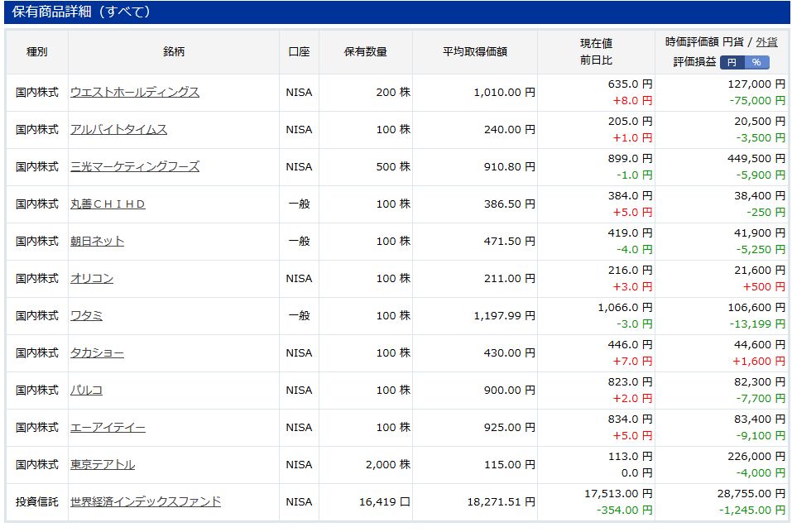Select the -9,100 円 loss value
Screen dimensions: 792x532
pyautogui.click(x=761, y=435)
